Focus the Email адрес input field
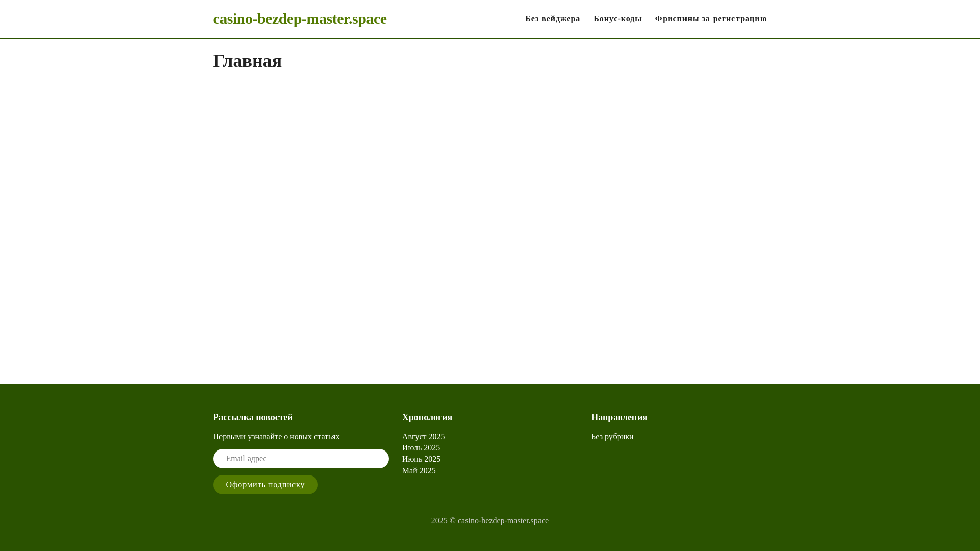The height and width of the screenshot is (551, 980). pyautogui.click(x=301, y=459)
